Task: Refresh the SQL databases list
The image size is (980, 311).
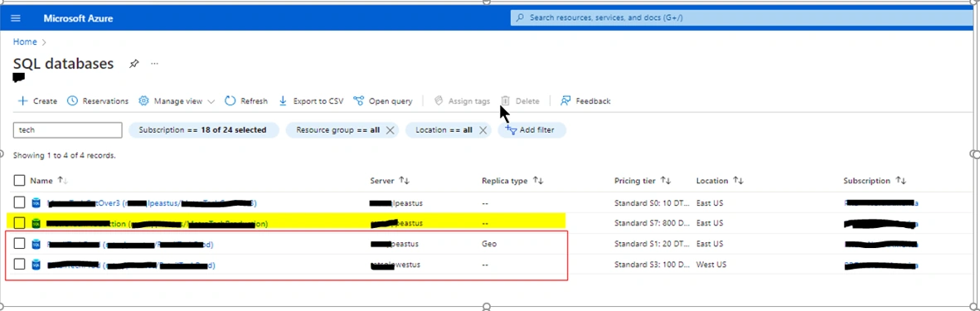Action: 246,100
